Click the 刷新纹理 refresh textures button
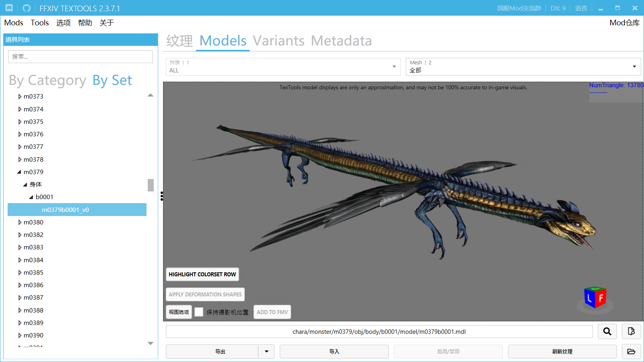This screenshot has height=362, width=644. pos(562,352)
